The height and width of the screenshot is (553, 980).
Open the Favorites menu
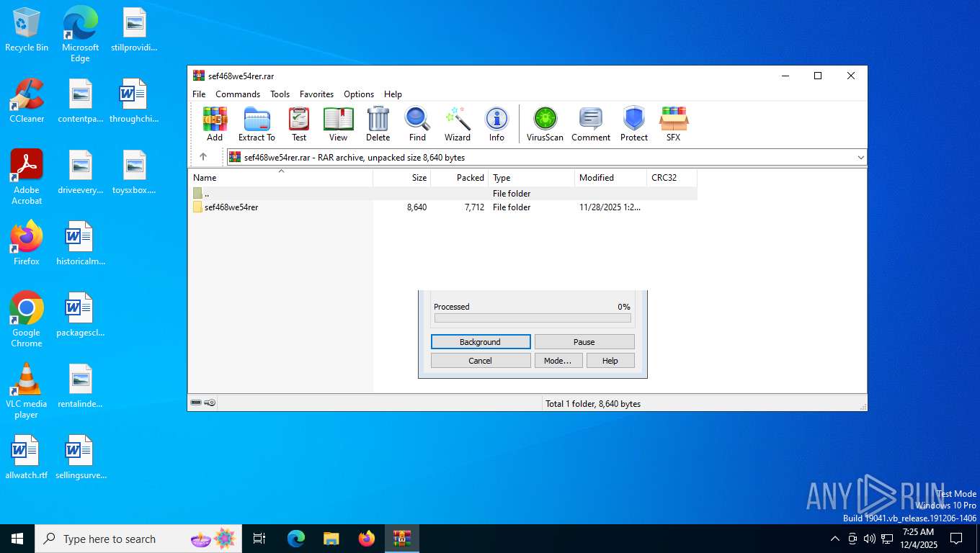pos(316,94)
